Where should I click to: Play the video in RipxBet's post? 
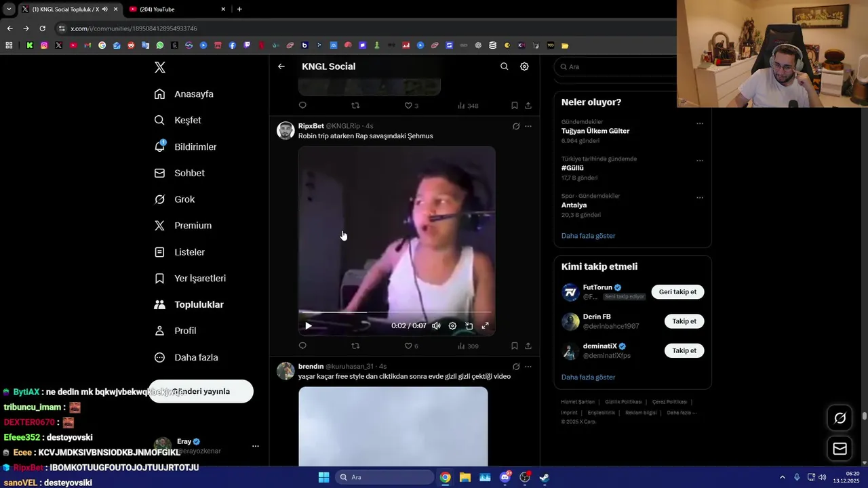[309, 326]
